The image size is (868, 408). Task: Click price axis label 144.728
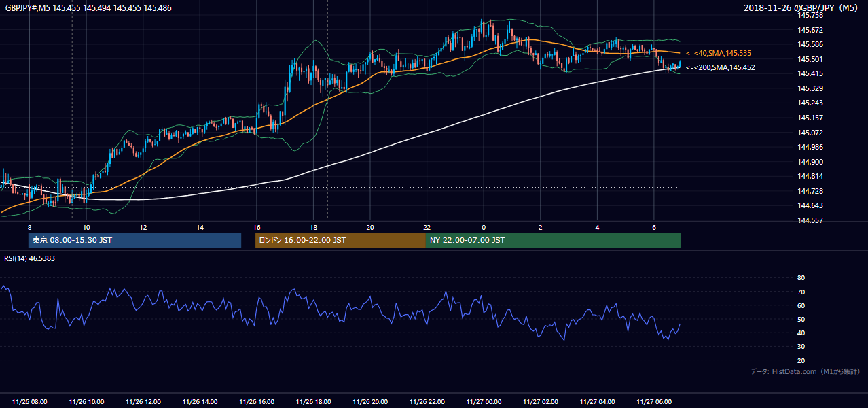[x=809, y=191]
